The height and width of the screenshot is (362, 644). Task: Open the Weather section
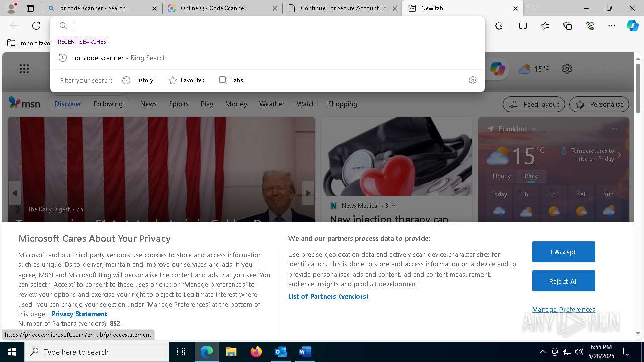272,104
